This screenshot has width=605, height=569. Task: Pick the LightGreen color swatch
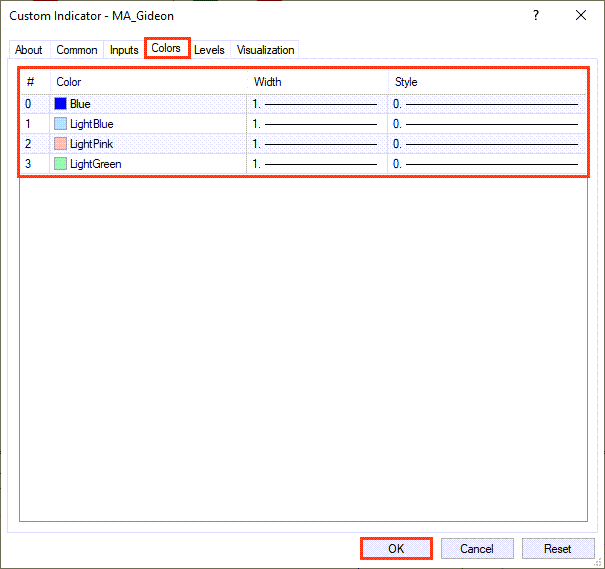(61, 164)
